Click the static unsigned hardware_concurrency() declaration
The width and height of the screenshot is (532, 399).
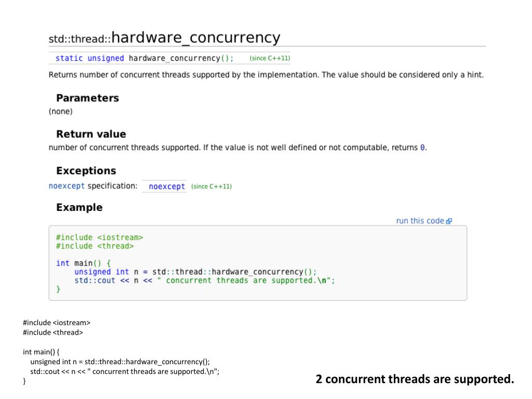pyautogui.click(x=144, y=58)
